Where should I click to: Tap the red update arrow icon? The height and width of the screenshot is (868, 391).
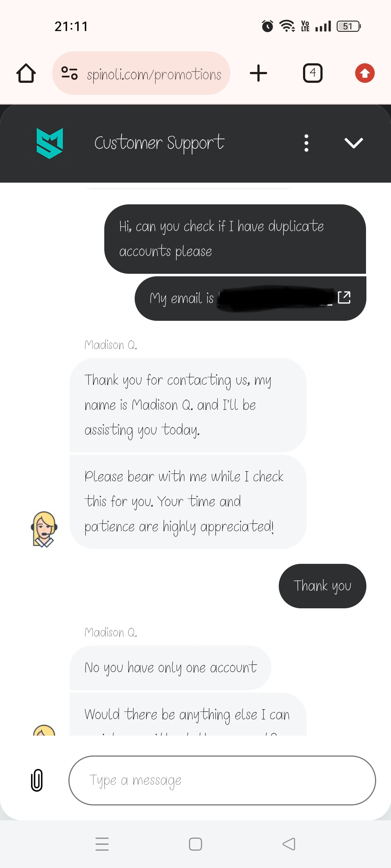[365, 73]
